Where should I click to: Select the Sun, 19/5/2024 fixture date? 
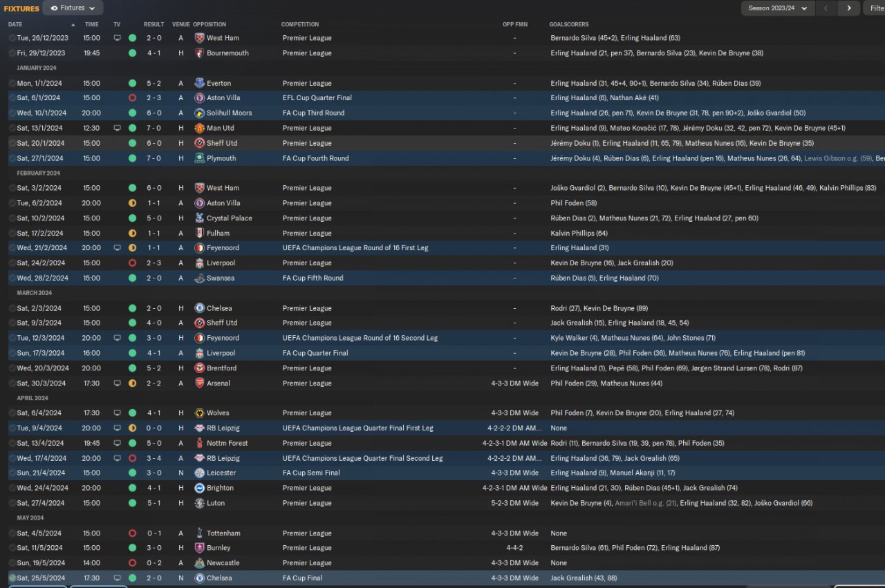[x=41, y=563]
